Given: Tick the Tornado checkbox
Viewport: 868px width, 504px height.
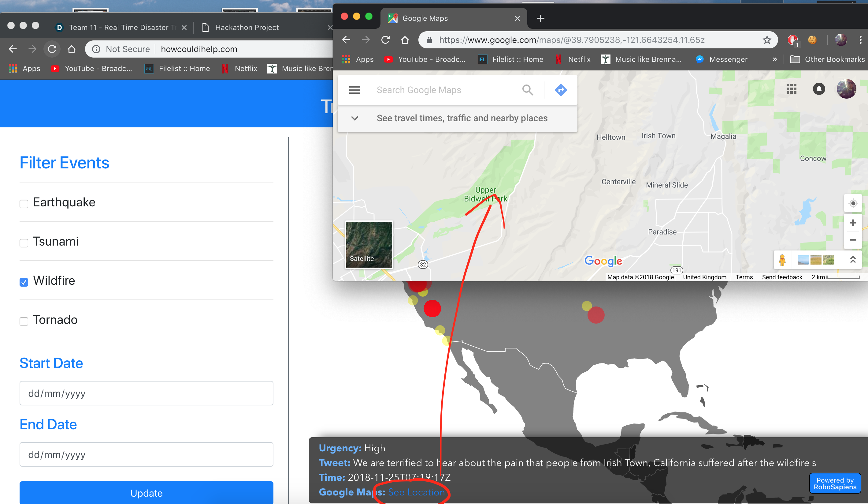Looking at the screenshot, I should (24, 321).
